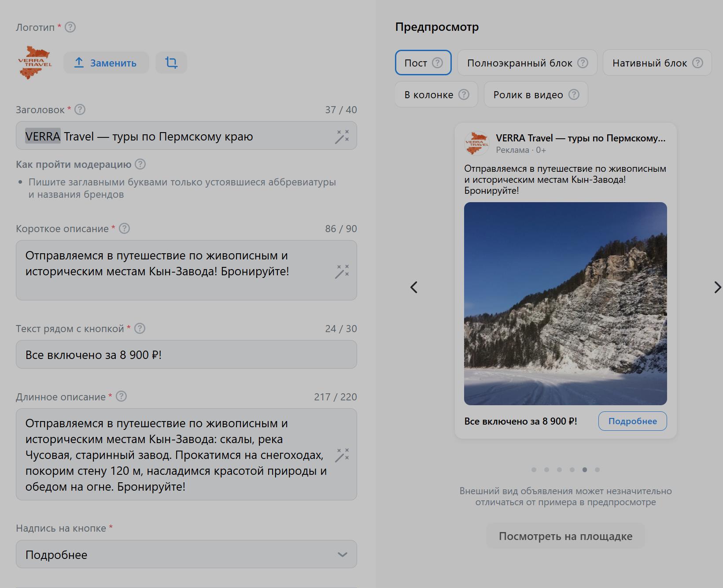The height and width of the screenshot is (588, 723).
Task: Click the snowy cliff image in preview
Action: coord(565,303)
